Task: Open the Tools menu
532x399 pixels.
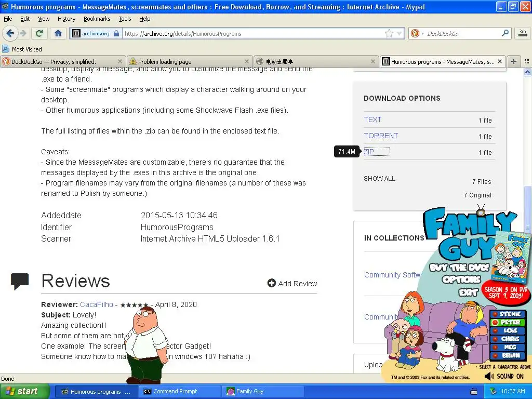Action: 125,19
